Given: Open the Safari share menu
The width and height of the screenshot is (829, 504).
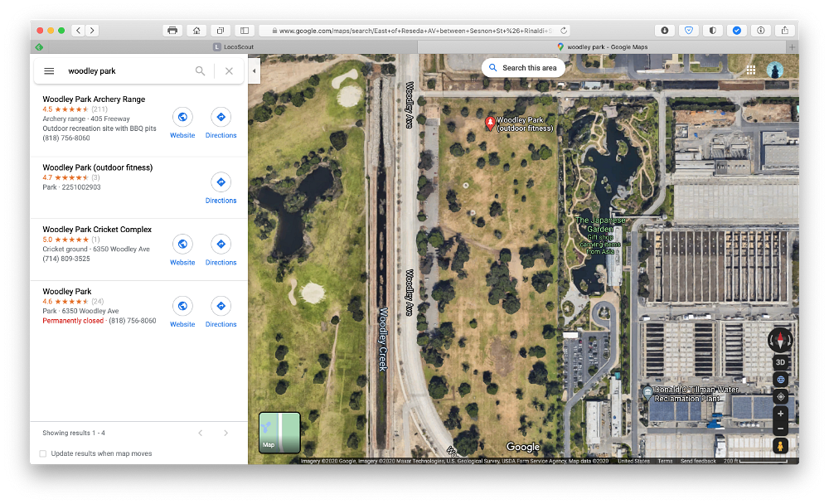Looking at the screenshot, I should tap(784, 31).
